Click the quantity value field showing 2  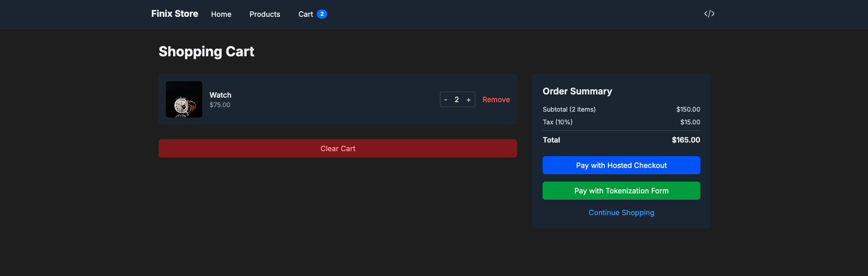click(457, 99)
